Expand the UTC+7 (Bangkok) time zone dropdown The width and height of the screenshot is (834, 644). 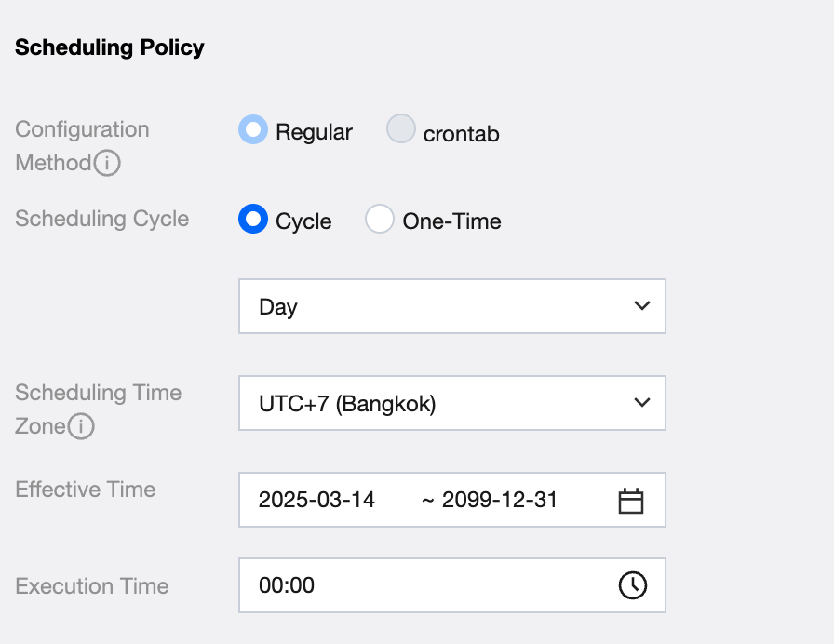click(x=451, y=403)
